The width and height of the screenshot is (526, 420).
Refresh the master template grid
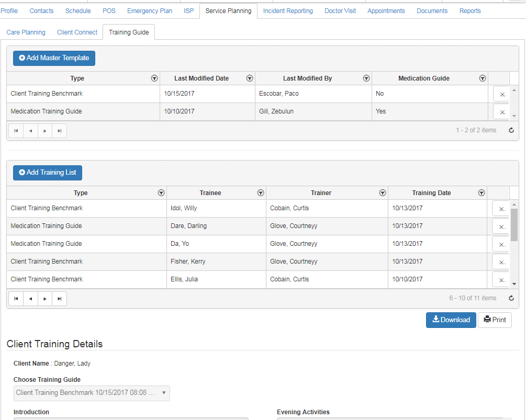511,130
